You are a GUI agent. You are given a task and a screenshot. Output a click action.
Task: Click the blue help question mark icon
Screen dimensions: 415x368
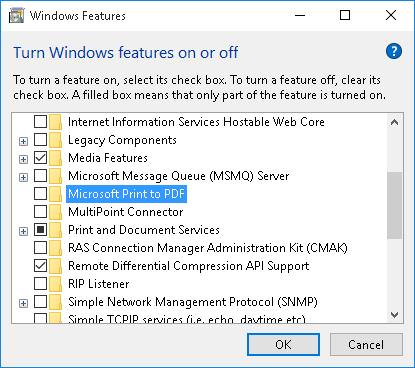pos(394,52)
